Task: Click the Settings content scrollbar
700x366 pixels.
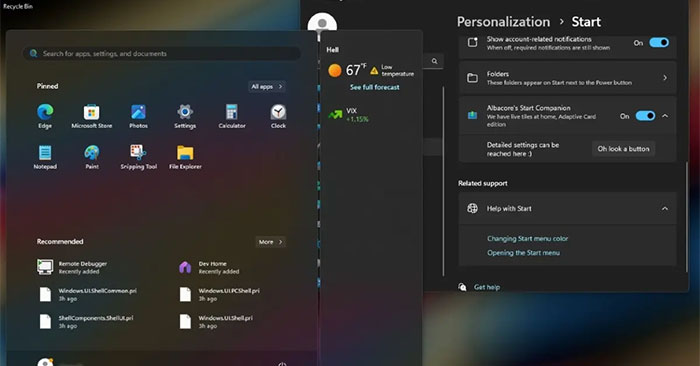Action: click(687, 216)
